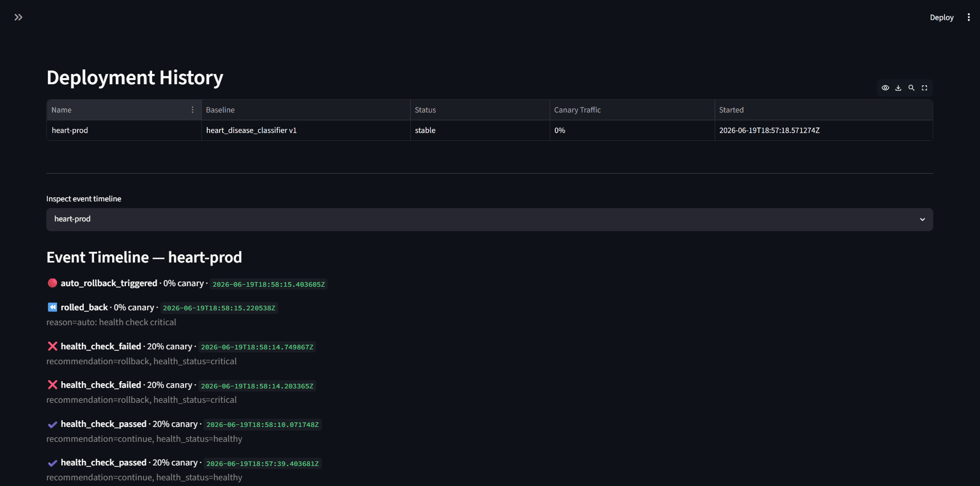This screenshot has width=980, height=486.
Task: Click checkmark of 18:58:10.071748Z health check
Action: (52, 424)
